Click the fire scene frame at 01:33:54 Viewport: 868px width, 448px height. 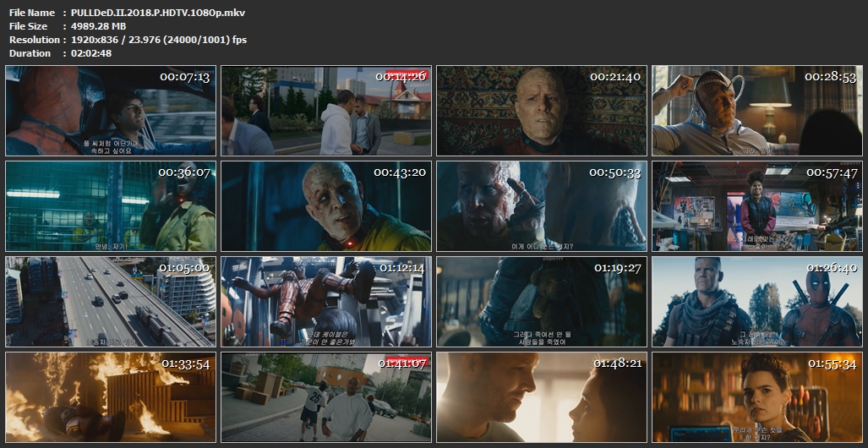(111, 397)
